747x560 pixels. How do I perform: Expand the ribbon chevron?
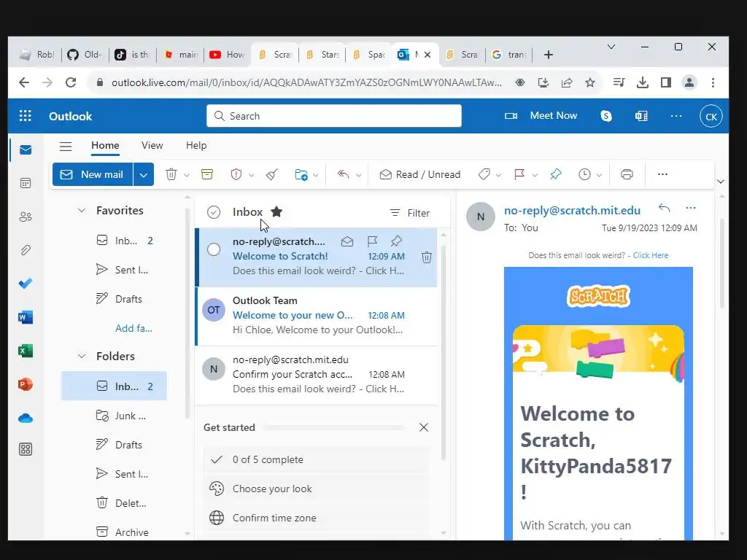click(720, 182)
